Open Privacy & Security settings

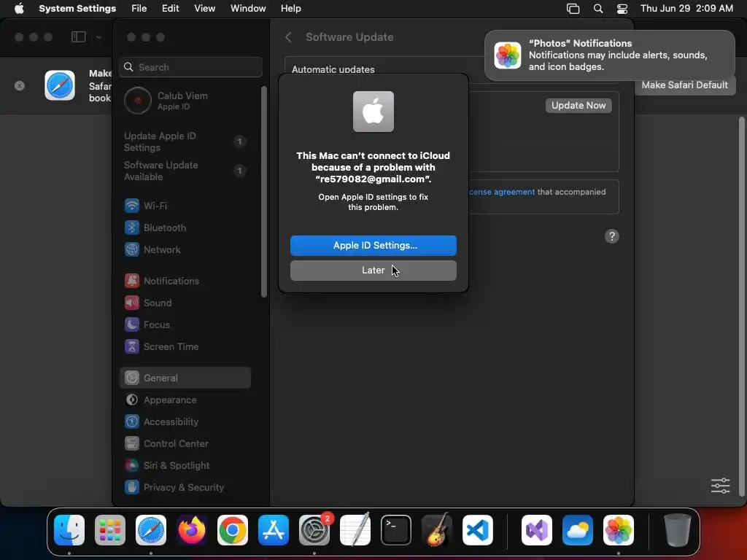[185, 488]
